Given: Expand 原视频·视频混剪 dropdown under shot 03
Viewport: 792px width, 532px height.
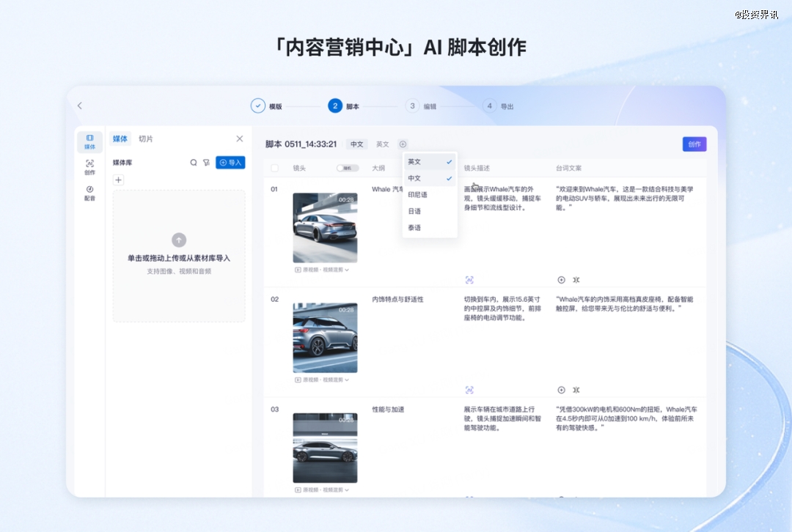Looking at the screenshot, I should click(x=322, y=490).
